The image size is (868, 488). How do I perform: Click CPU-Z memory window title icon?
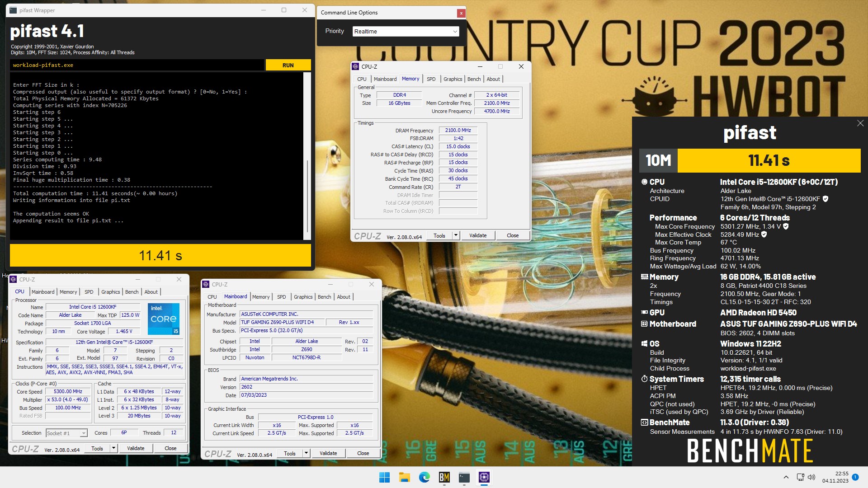point(356,66)
